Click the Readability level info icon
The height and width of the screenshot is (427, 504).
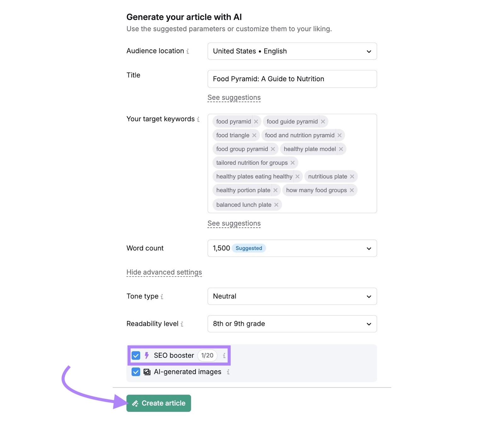click(182, 324)
